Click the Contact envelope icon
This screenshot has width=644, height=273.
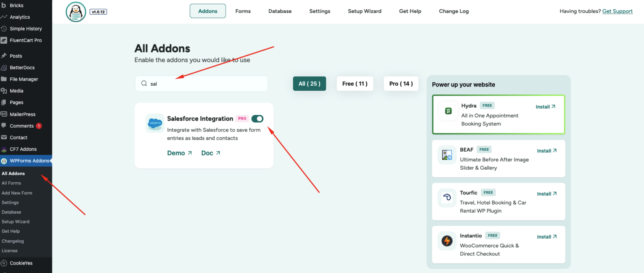[4, 137]
